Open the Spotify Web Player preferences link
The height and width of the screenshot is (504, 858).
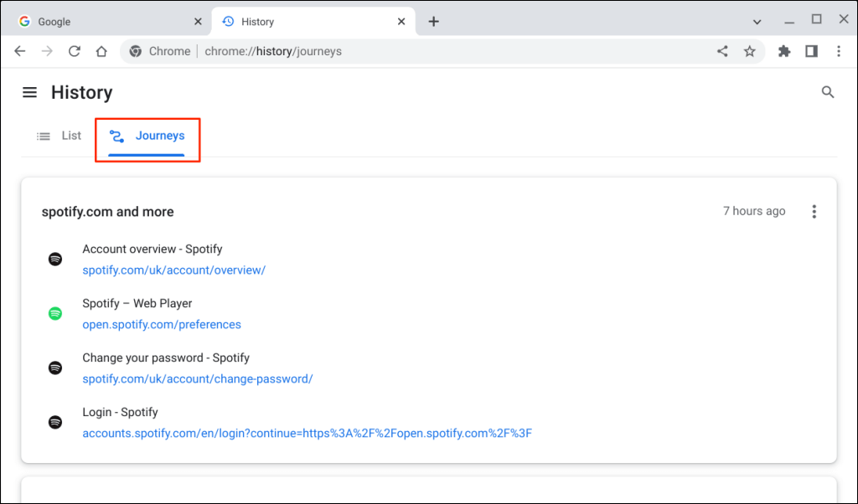162,324
